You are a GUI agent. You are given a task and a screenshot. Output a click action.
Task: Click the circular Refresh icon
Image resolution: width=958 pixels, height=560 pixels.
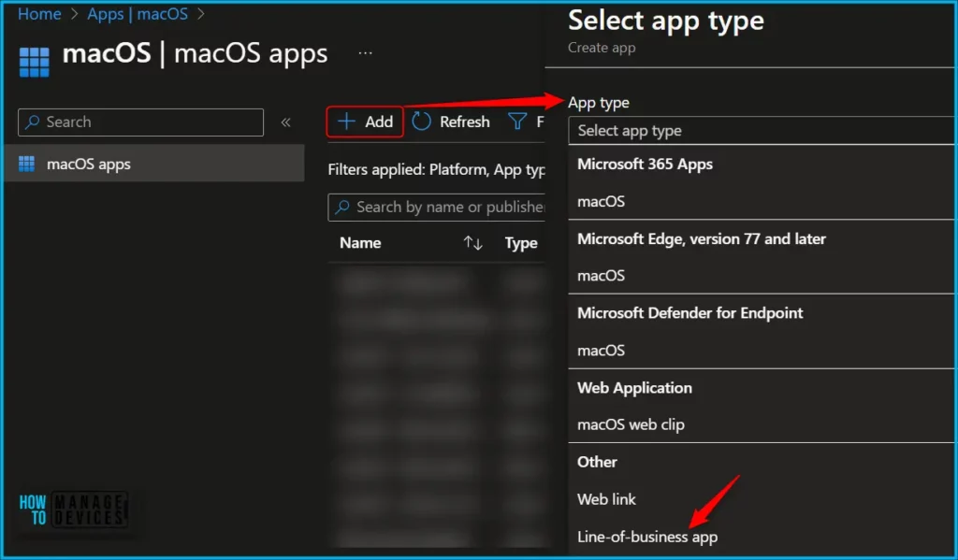coord(422,122)
